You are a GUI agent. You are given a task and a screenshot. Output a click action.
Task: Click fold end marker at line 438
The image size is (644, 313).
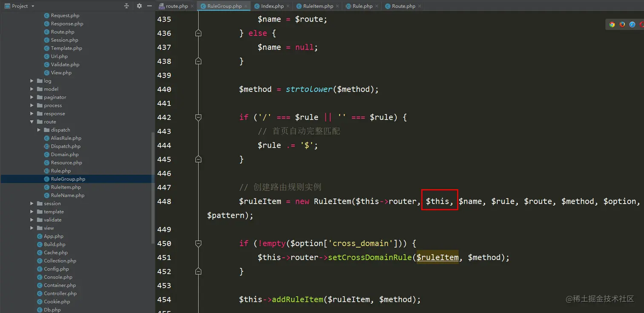click(198, 61)
